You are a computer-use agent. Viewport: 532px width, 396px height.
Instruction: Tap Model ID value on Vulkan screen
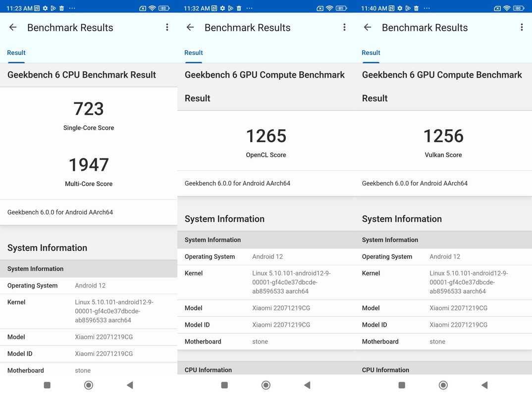458,325
